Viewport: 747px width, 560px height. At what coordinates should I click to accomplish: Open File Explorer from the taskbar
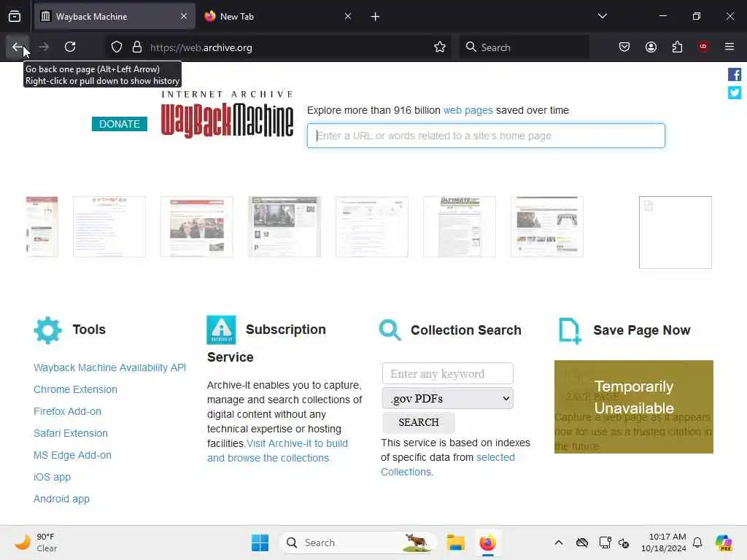455,542
